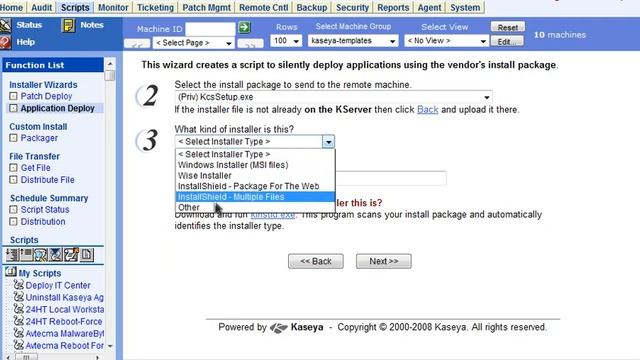Image resolution: width=640 pixels, height=360 pixels.
Task: Open the Home tab
Action: 12,7
